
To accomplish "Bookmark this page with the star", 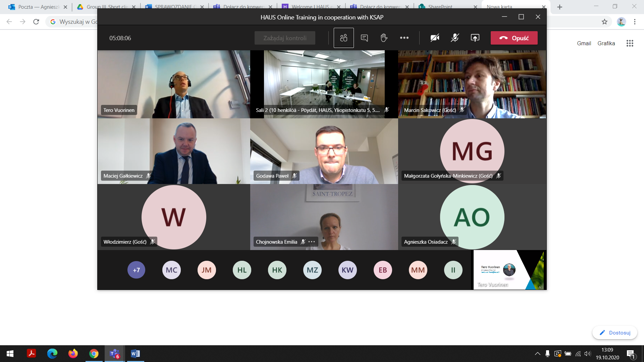I will [x=604, y=22].
